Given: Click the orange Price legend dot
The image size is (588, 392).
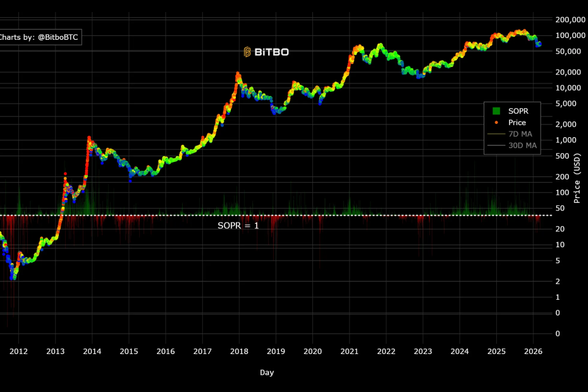Looking at the screenshot, I should tap(496, 123).
